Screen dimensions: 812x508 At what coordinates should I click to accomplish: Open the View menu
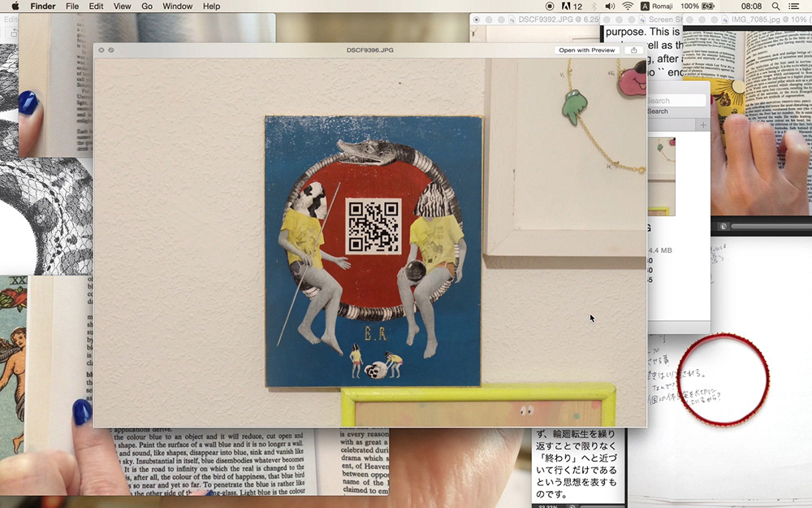[123, 7]
